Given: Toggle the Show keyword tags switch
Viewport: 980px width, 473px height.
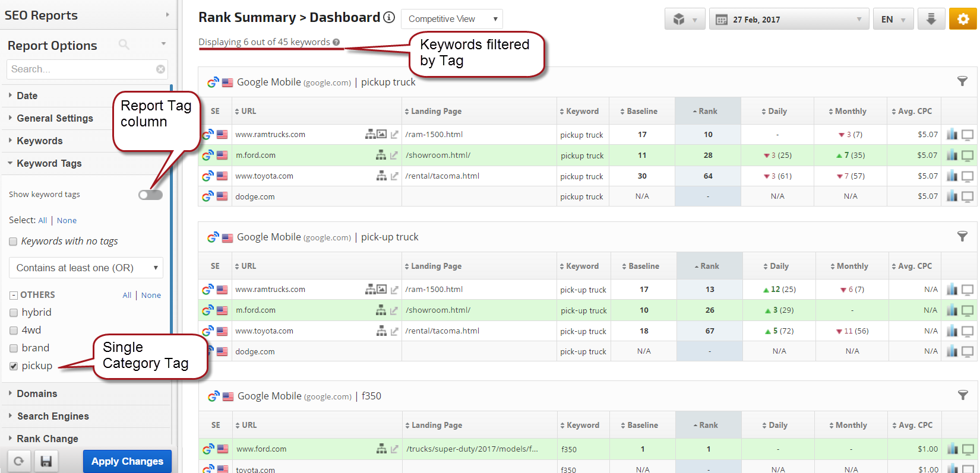Looking at the screenshot, I should [x=150, y=195].
